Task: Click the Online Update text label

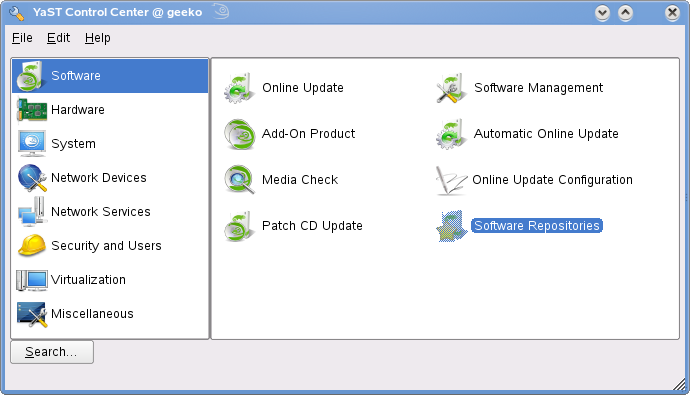Action: tap(303, 88)
